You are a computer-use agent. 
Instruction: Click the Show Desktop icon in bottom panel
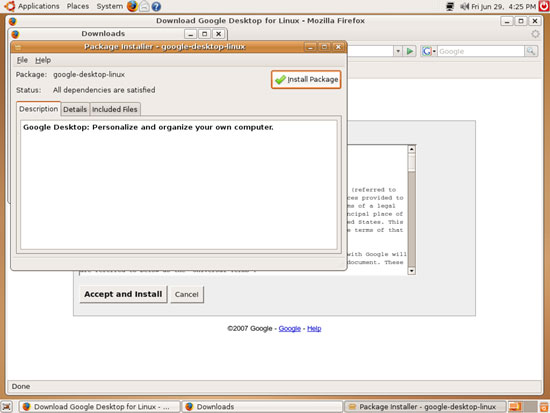click(7, 406)
